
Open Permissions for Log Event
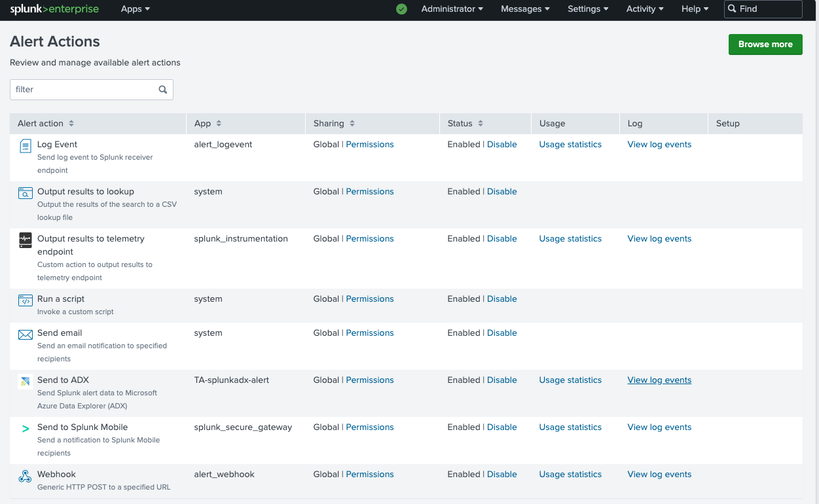coord(370,145)
